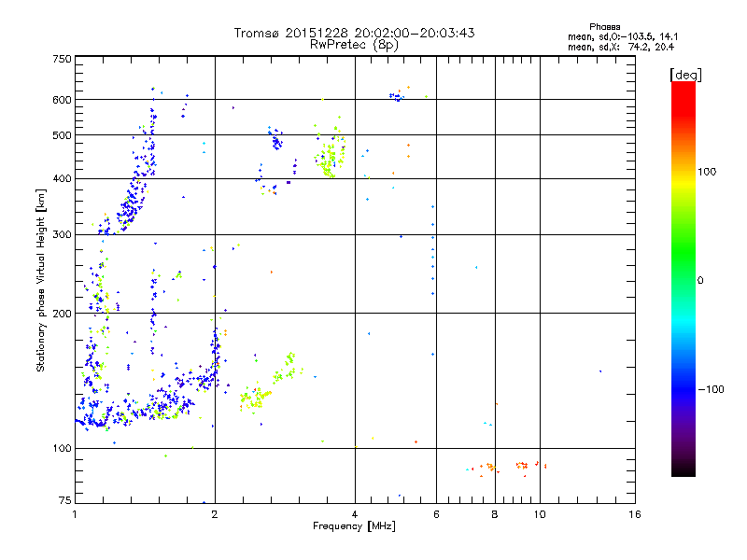Click the x-axis tick label '10'
The image size is (747, 560).
(540, 514)
